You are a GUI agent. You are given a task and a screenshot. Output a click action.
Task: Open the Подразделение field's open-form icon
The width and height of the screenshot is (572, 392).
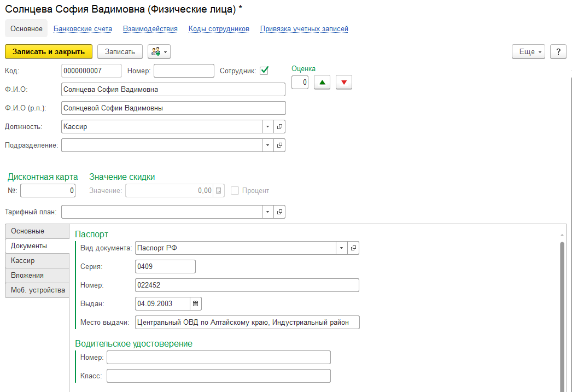tap(279, 145)
